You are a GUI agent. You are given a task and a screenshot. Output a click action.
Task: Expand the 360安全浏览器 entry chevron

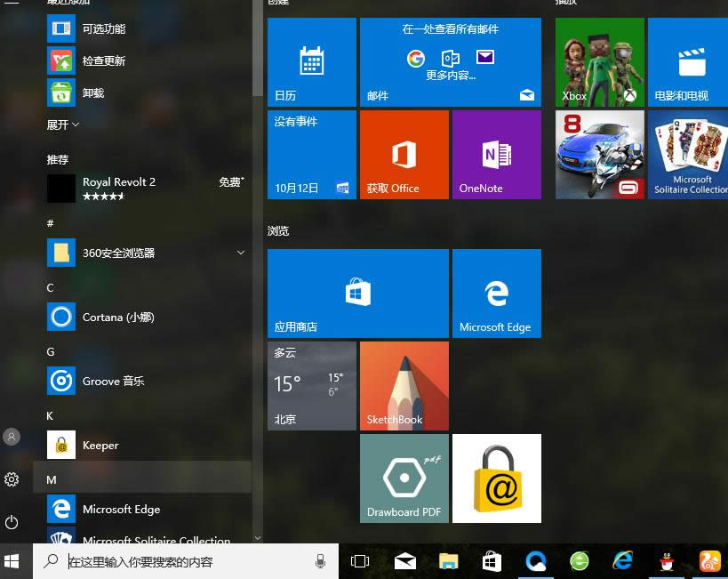(x=240, y=253)
